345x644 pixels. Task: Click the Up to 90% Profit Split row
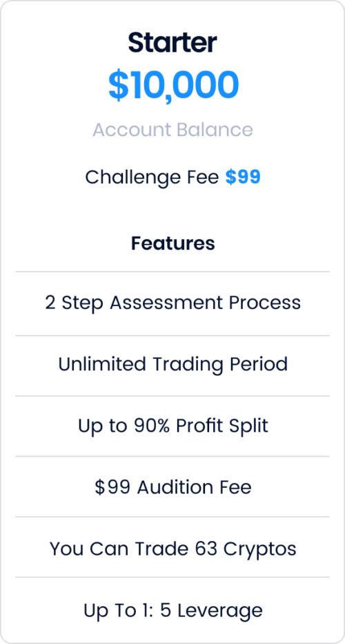click(x=172, y=426)
